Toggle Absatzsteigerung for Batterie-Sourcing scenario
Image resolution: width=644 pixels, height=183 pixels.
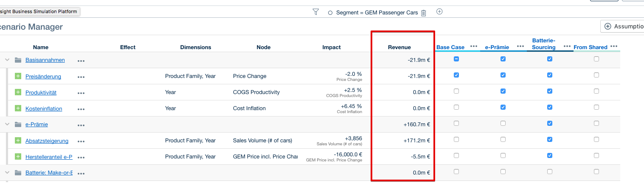click(x=550, y=139)
